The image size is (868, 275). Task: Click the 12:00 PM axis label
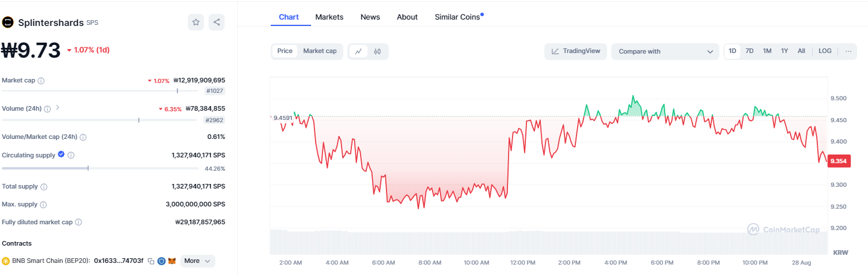[522, 263]
